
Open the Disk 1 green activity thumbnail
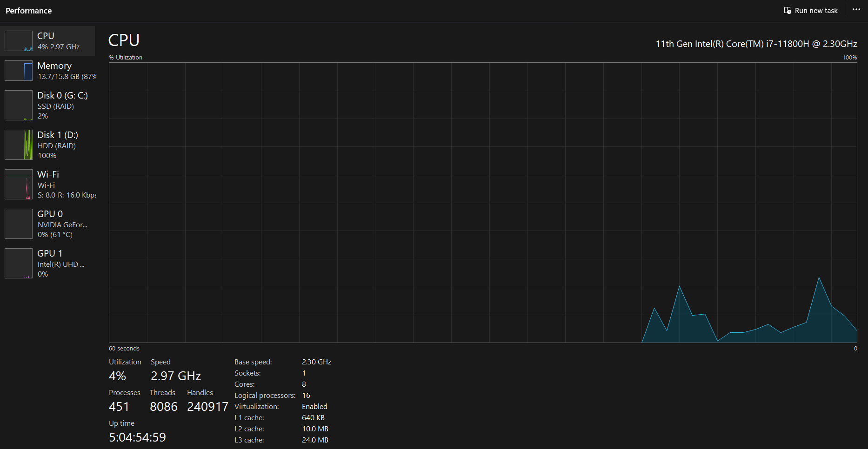(19, 145)
